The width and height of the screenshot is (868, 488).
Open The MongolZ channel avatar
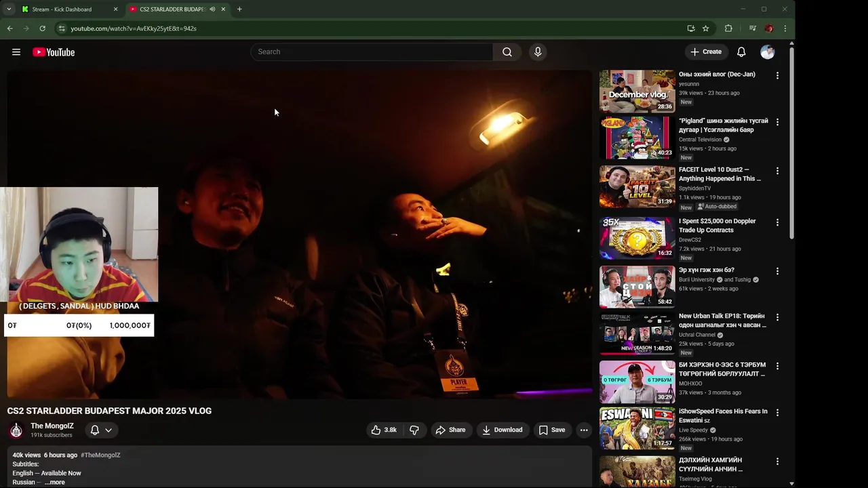[16, 430]
